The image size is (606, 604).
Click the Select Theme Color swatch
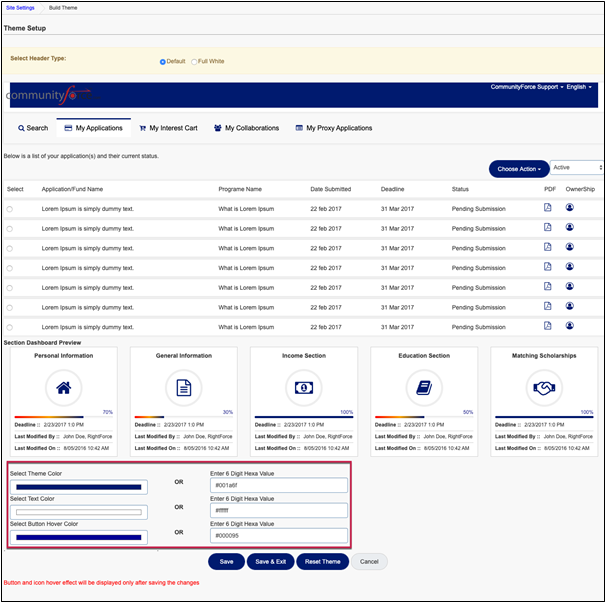(78, 487)
